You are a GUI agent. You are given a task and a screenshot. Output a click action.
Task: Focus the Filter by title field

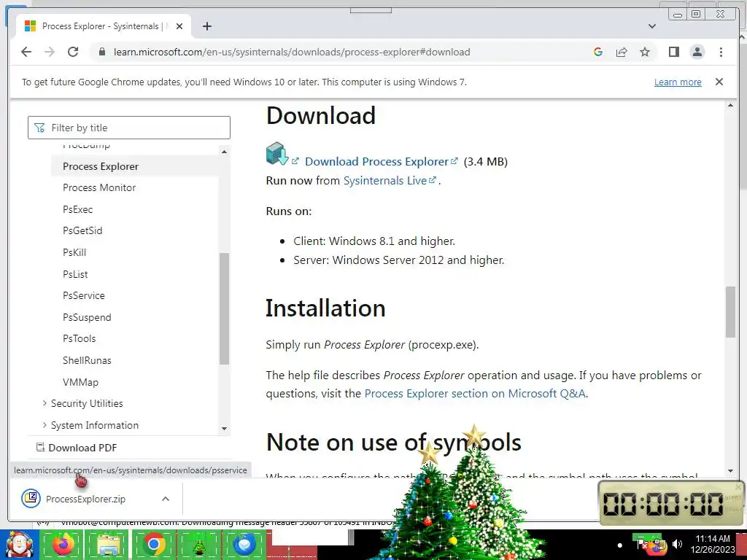point(129,128)
